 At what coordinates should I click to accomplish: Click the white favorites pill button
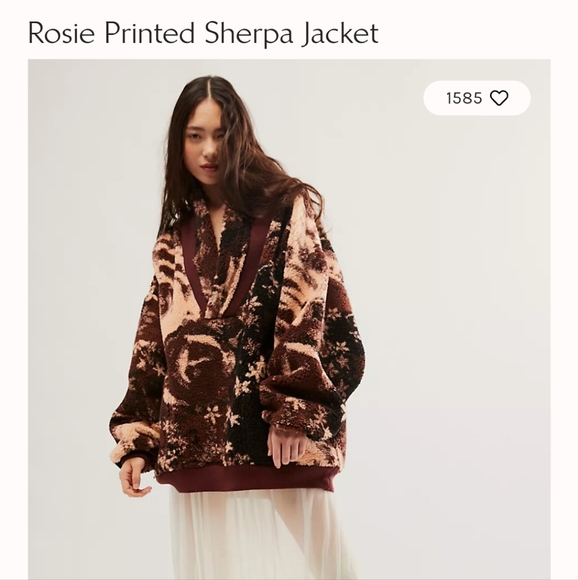pyautogui.click(x=477, y=98)
